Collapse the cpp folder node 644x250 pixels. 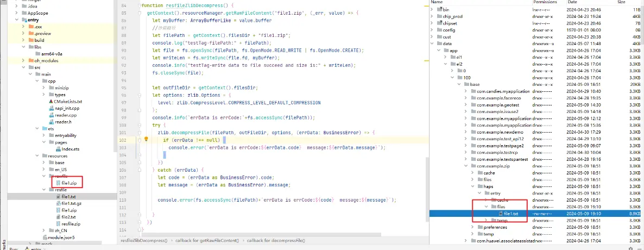pos(37,81)
